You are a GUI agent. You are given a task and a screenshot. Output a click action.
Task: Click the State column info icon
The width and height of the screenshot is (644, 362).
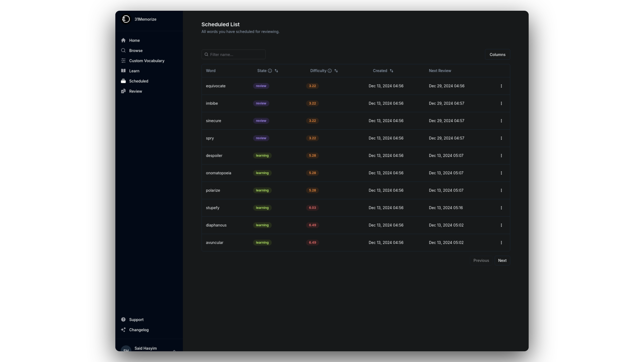(x=270, y=71)
